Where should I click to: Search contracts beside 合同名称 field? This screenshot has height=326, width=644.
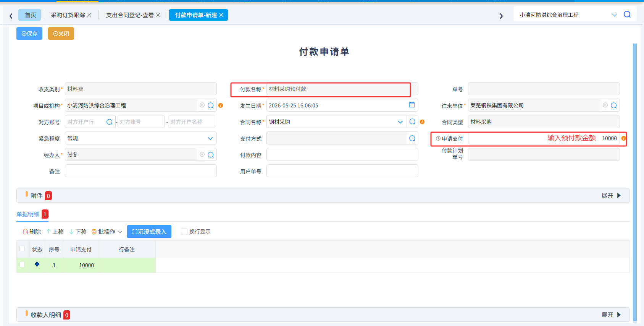pos(413,122)
